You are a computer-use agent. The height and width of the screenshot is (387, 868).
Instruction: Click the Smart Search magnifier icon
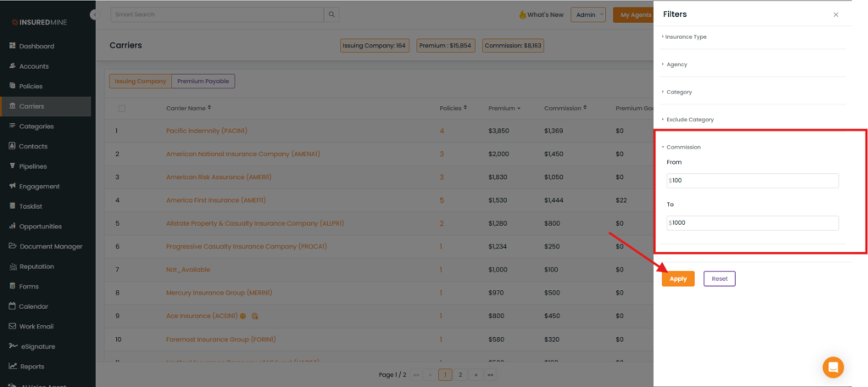331,14
